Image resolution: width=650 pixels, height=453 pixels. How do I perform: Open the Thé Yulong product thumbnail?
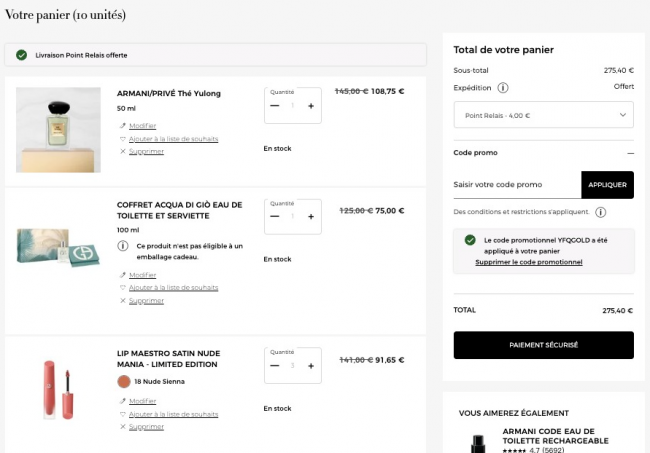(58, 130)
